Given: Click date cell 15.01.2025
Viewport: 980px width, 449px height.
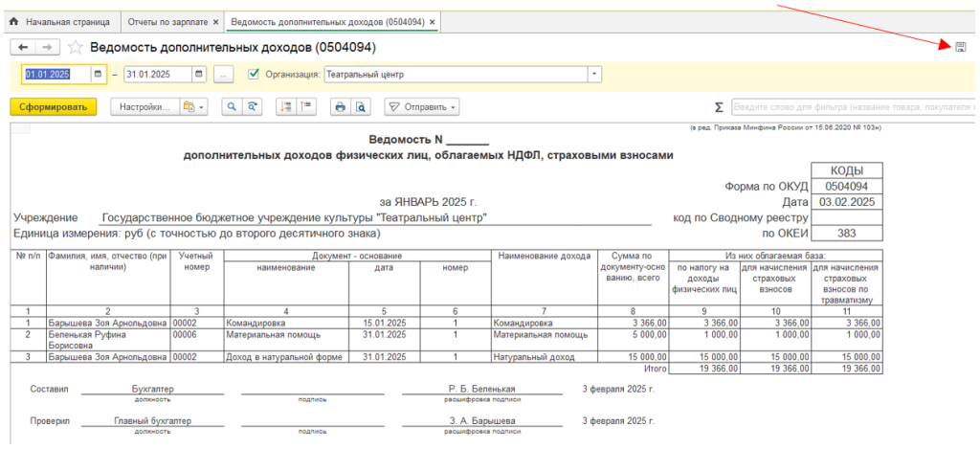Looking at the screenshot, I should (385, 324).
